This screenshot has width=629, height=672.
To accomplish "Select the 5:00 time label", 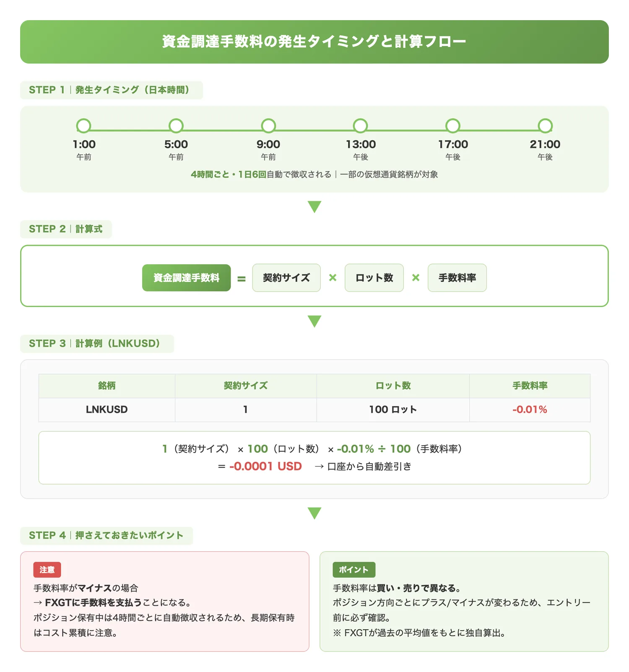I will pyautogui.click(x=176, y=144).
